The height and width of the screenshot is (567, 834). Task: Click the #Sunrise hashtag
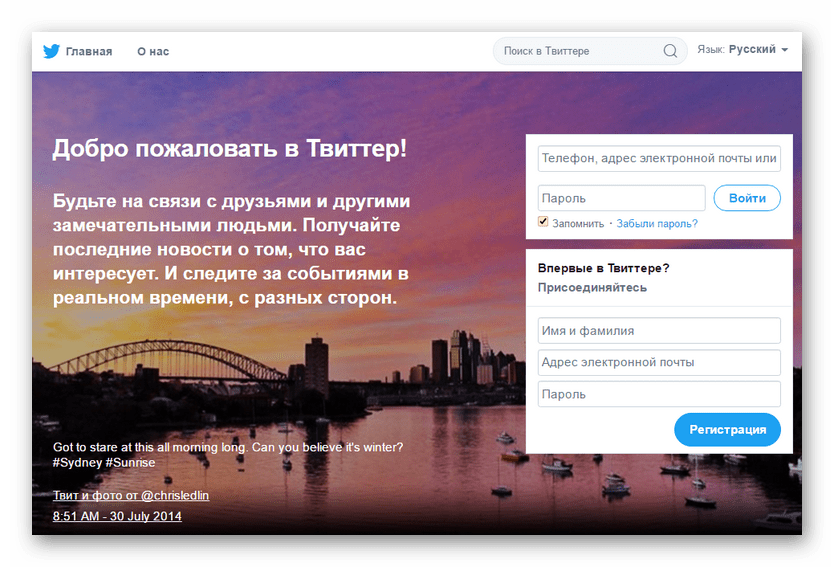coord(130,463)
